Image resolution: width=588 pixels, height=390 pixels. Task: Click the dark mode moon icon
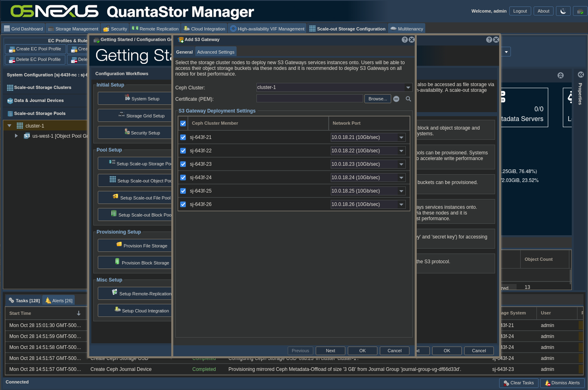563,11
